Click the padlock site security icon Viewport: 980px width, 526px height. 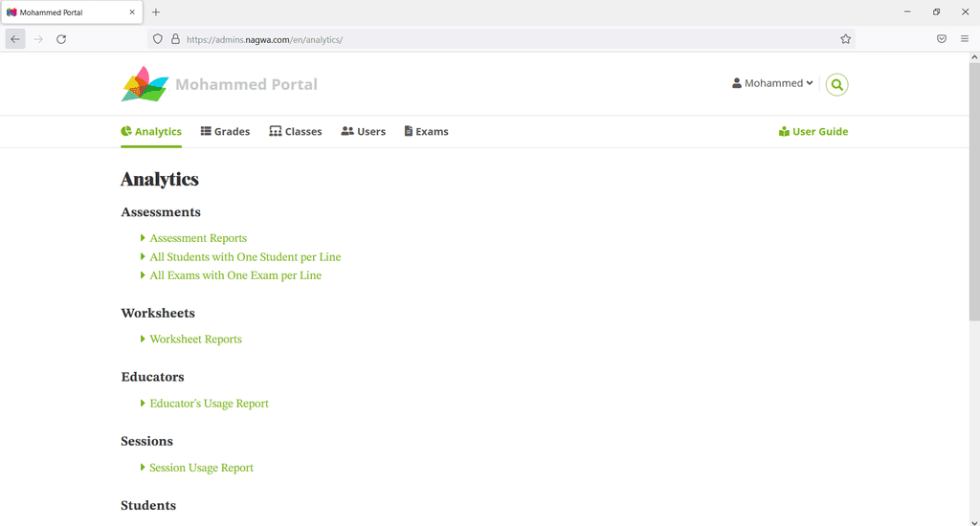pos(175,39)
